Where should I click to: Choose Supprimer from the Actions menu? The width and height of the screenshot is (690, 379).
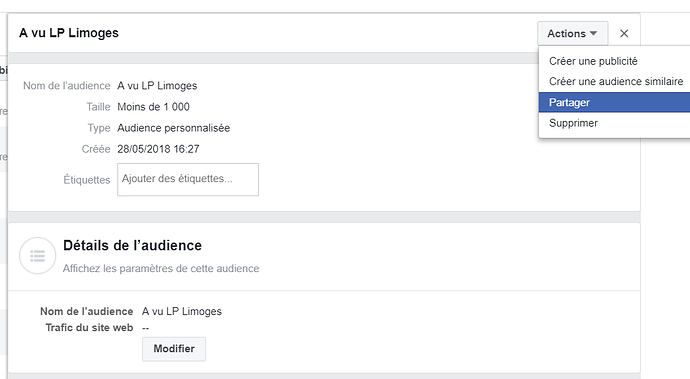pyautogui.click(x=573, y=123)
